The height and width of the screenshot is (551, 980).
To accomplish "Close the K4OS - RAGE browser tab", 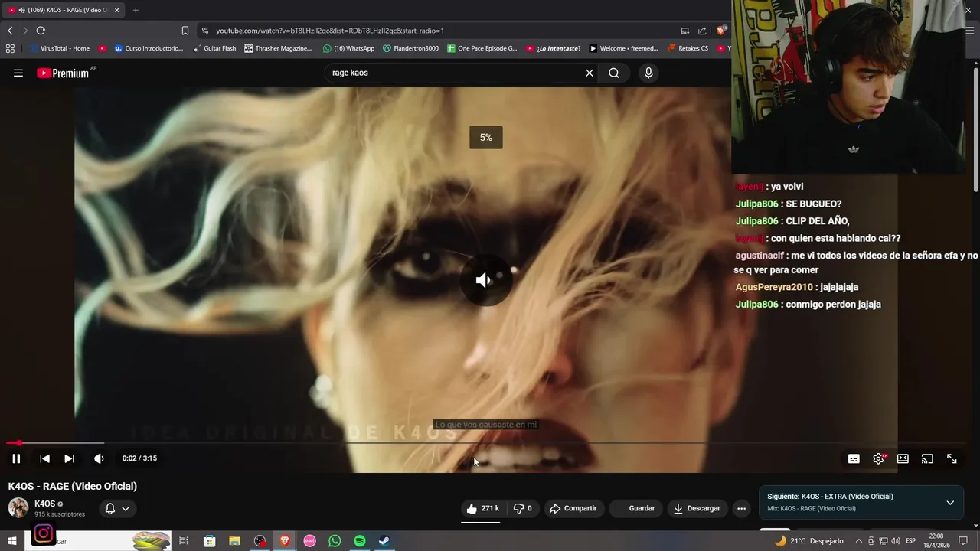I will click(x=116, y=10).
